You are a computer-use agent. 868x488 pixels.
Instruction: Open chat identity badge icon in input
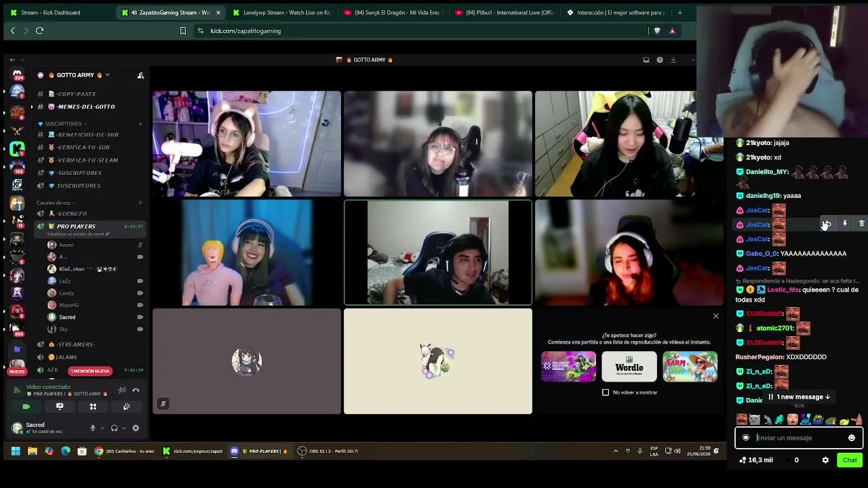click(746, 438)
